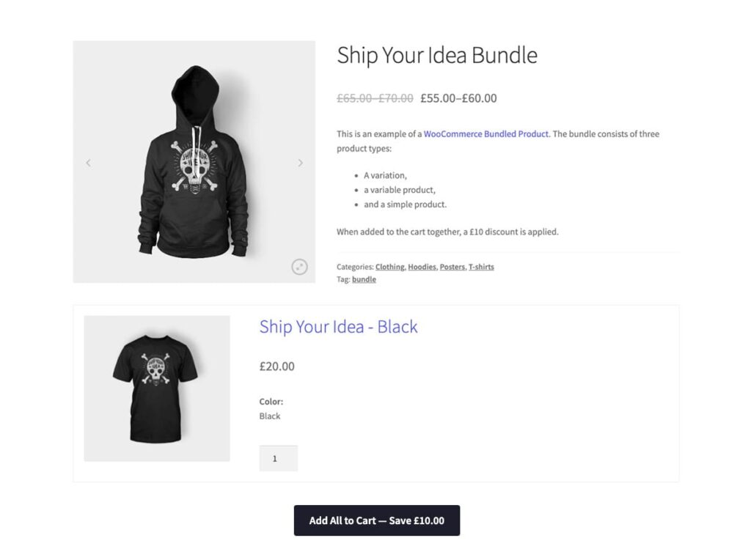
Task: Click the previous gallery image arrow
Action: click(89, 162)
